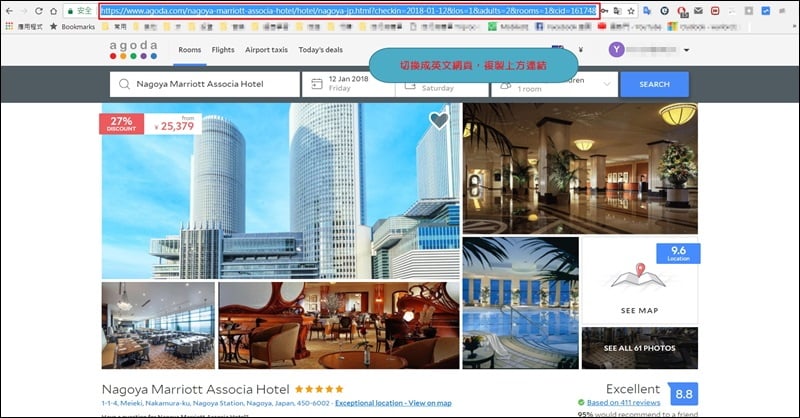This screenshot has height=418, width=800.
Task: Click the hotel address text 1-1-4, Meieki
Action: pyautogui.click(x=216, y=403)
